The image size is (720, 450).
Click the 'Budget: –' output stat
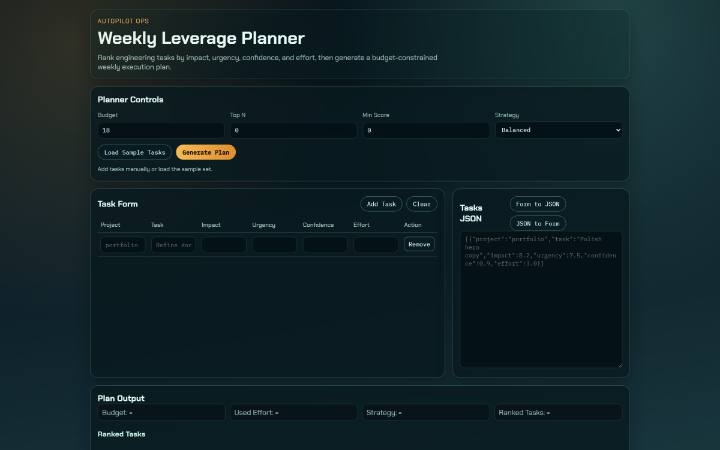161,412
